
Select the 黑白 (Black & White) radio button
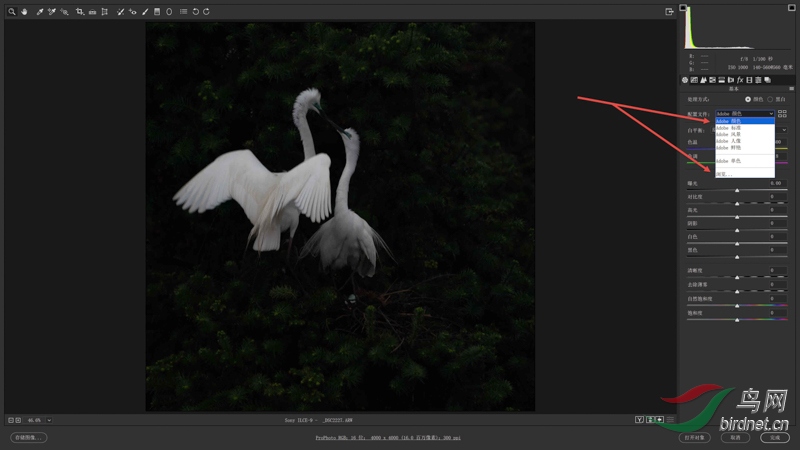(770, 99)
